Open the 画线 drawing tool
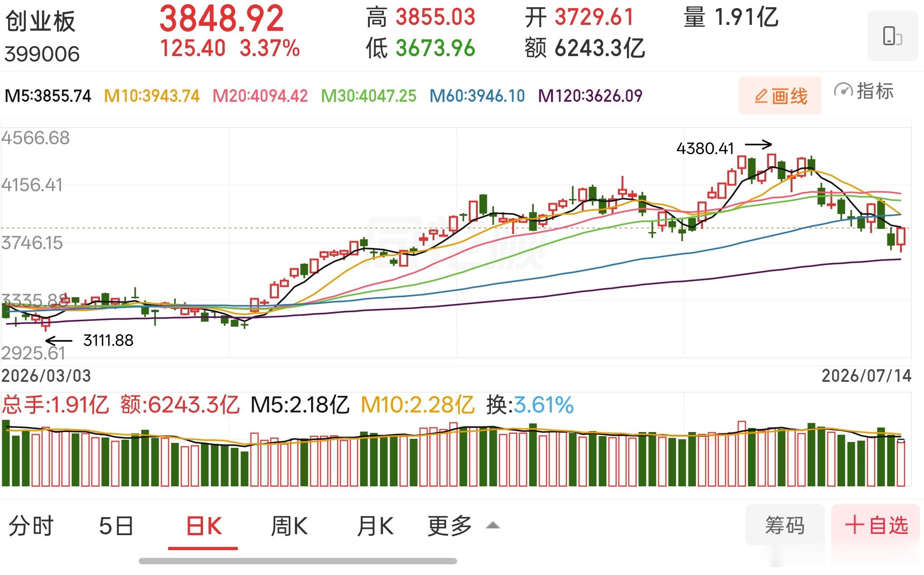The image size is (924, 575). (780, 96)
